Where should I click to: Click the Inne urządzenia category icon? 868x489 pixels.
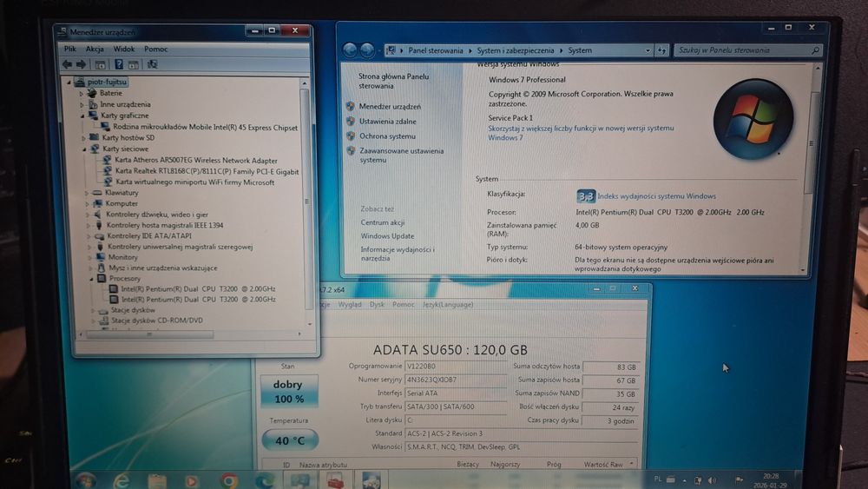93,104
